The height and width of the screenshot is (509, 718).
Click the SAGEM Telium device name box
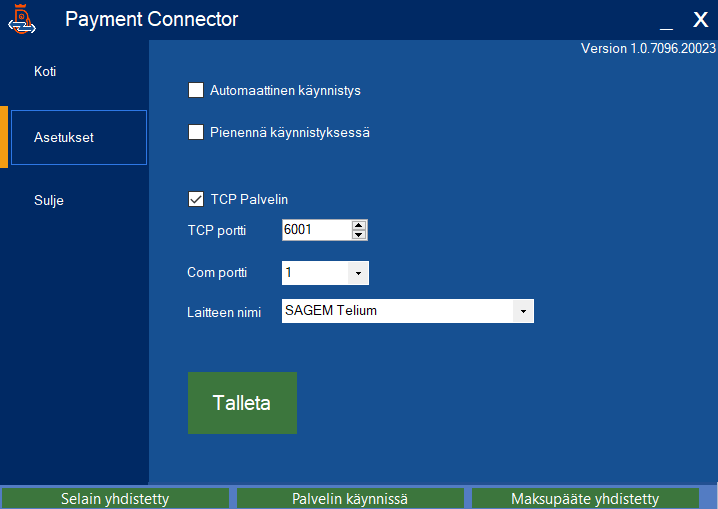pyautogui.click(x=396, y=311)
